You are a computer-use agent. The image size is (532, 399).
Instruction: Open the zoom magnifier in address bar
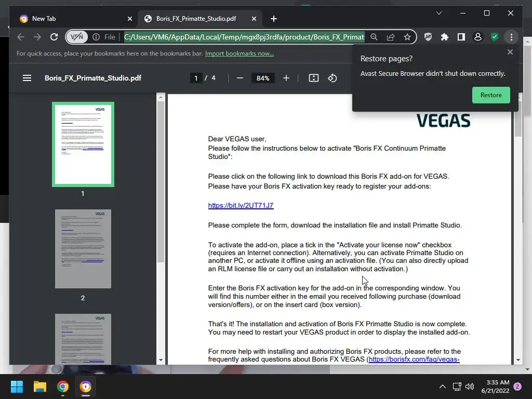[x=374, y=37]
